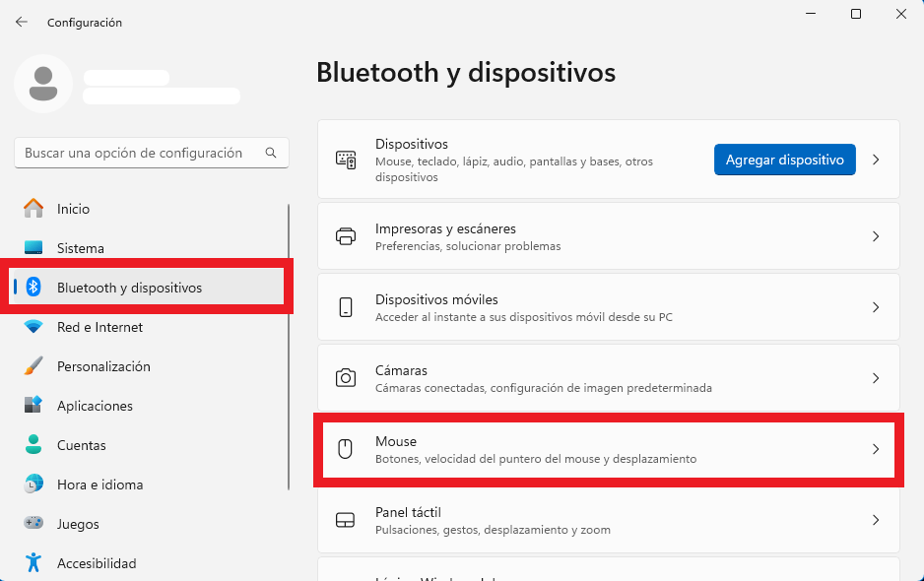Screen dimensions: 924x581
Task: Click the mouse icon in Mouse row
Action: tap(346, 449)
